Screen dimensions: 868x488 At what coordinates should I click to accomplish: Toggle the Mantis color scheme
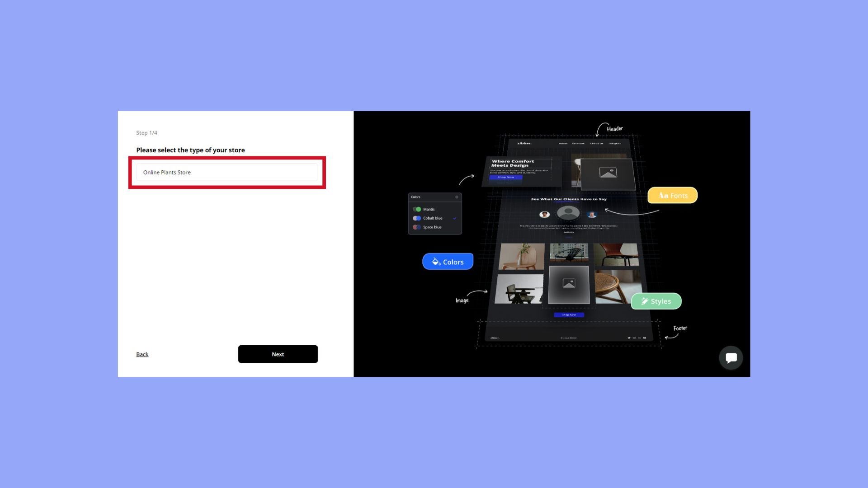[x=417, y=209]
